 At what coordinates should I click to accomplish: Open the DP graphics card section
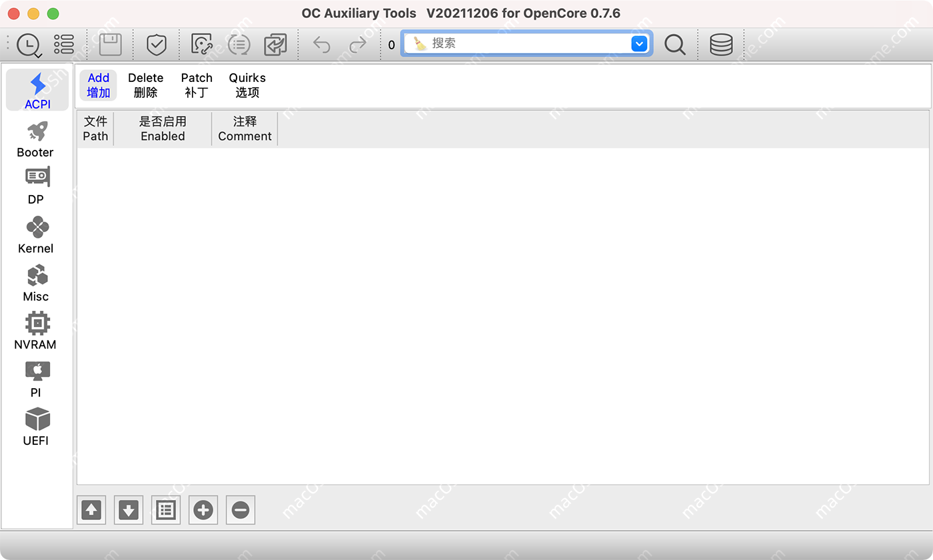[36, 186]
